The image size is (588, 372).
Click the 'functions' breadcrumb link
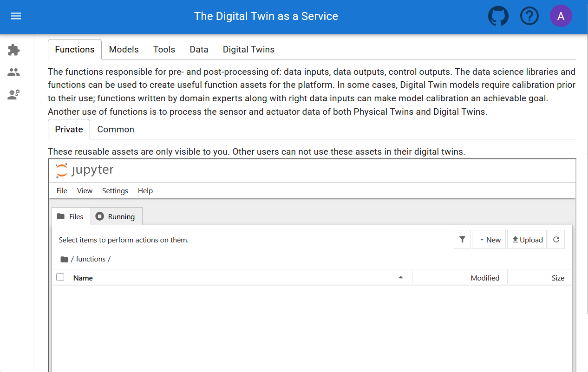click(91, 259)
